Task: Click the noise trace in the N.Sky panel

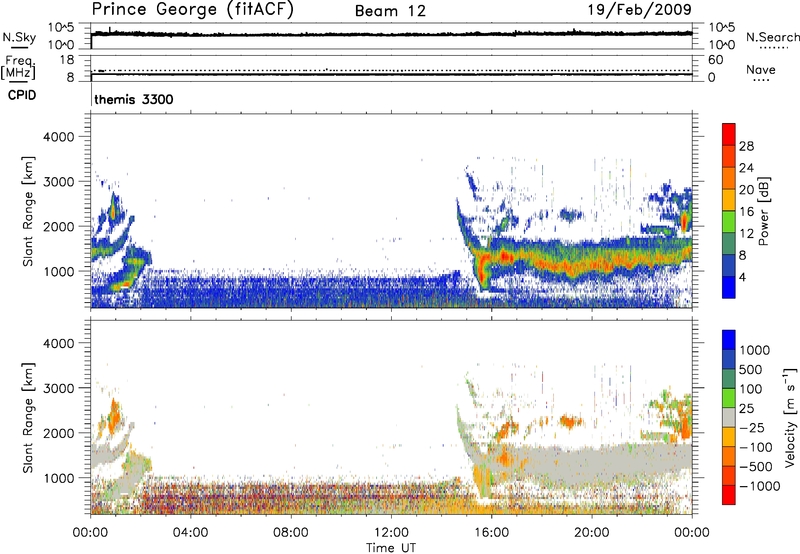Action: tap(391, 34)
